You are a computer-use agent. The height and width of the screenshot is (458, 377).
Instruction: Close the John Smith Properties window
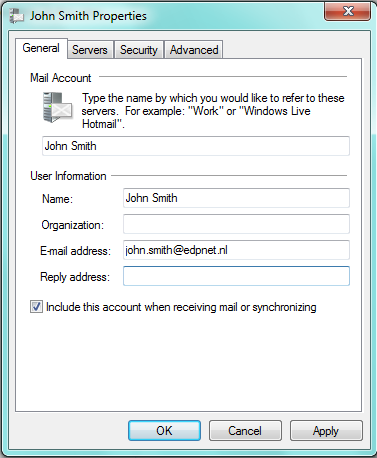pyautogui.click(x=347, y=11)
